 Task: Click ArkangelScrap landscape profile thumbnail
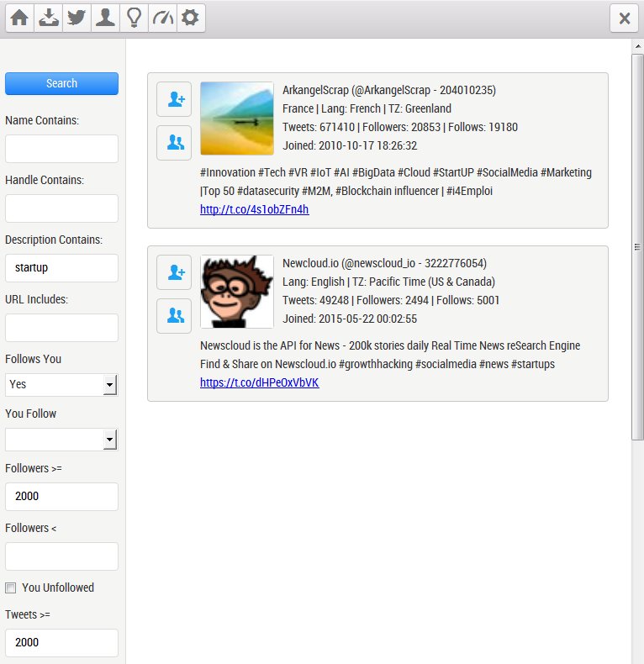tap(237, 119)
